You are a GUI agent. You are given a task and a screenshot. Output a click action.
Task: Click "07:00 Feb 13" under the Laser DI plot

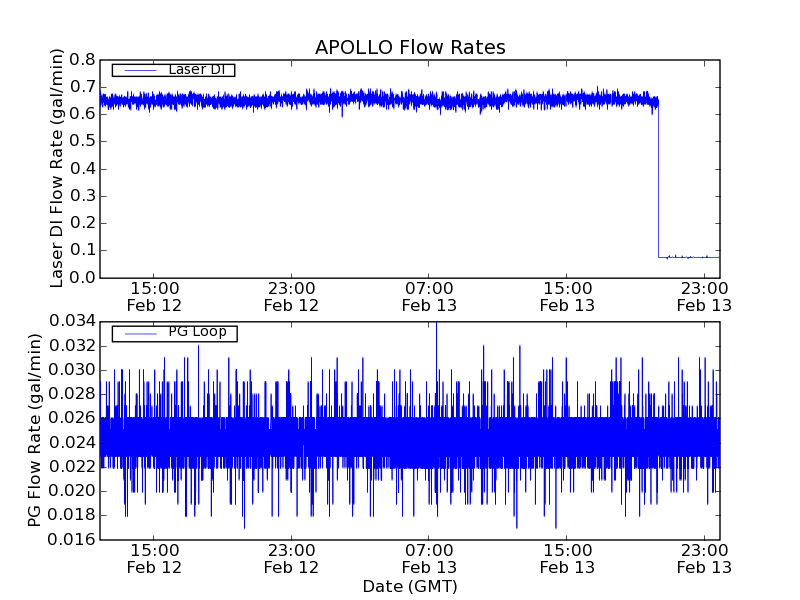(429, 297)
